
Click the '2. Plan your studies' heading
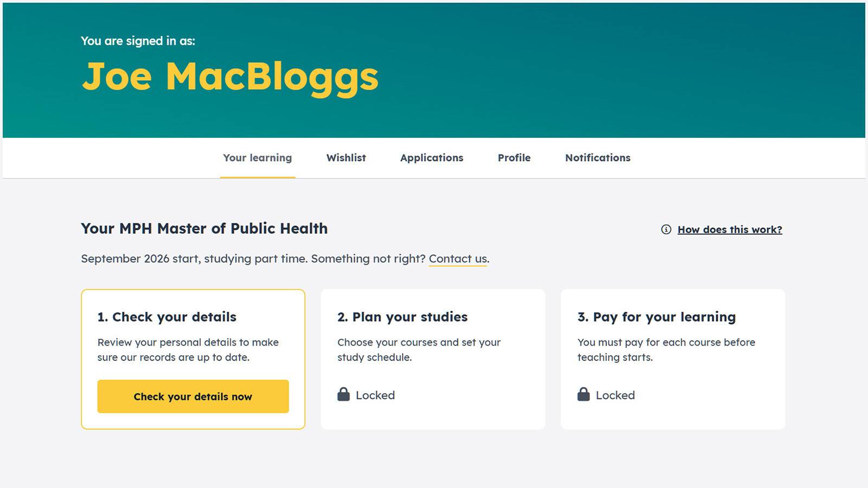(x=403, y=317)
